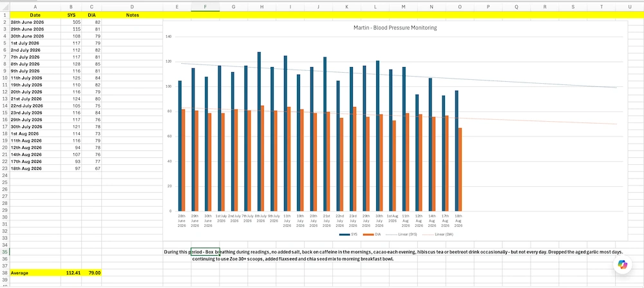Click the orange DIA bar for 18th Aug

pos(460,169)
